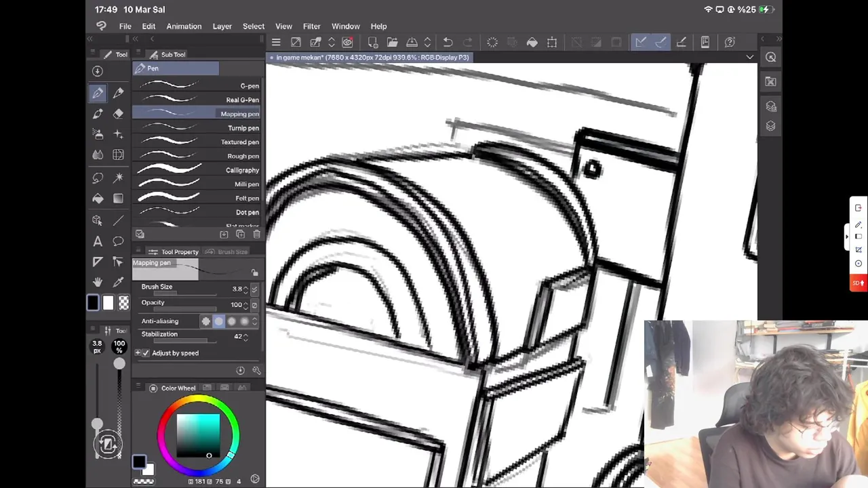Select strongest anti-aliasing option
Viewport: 868px width, 488px height.
tap(244, 321)
